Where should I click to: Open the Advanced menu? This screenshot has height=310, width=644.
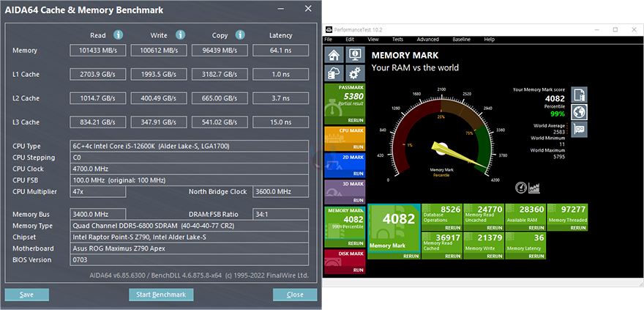[428, 40]
